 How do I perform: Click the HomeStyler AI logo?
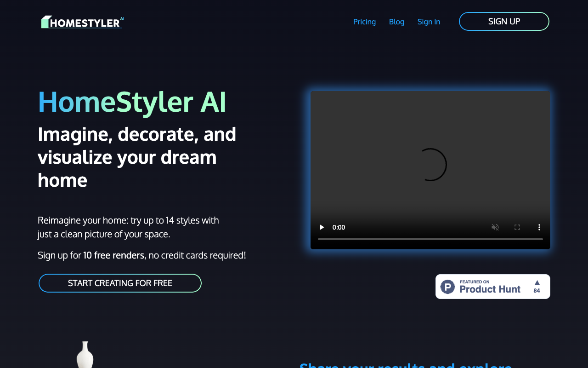[83, 22]
